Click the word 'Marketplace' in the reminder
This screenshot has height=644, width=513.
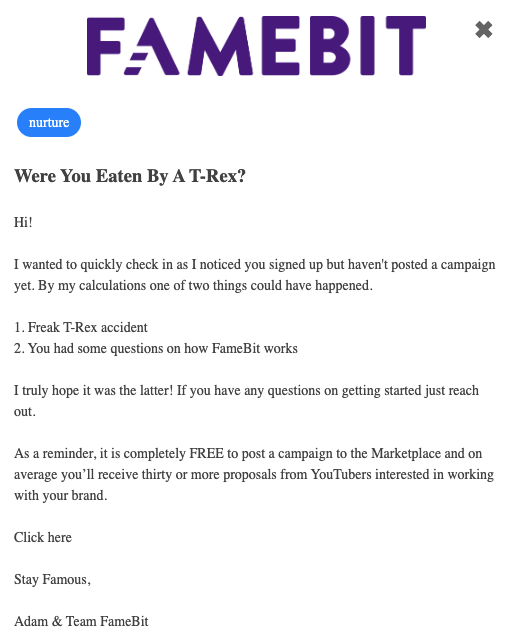[406, 453]
